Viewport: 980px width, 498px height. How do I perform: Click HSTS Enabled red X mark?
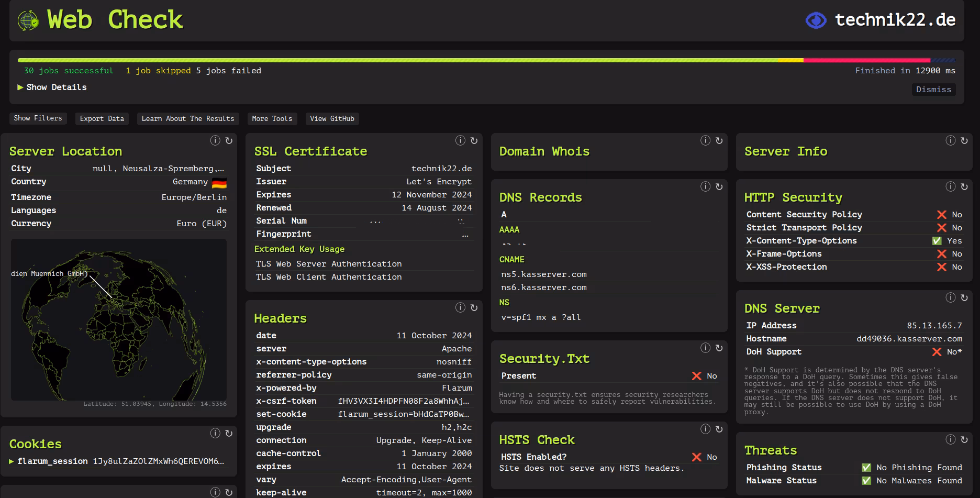tap(696, 457)
